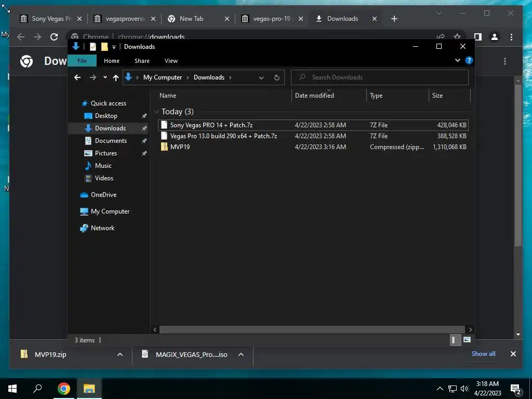Open Music in navigation pane
The image size is (532, 399).
click(103, 166)
